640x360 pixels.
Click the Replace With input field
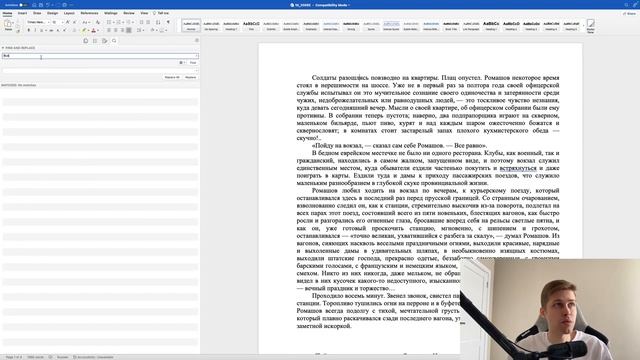coord(100,71)
